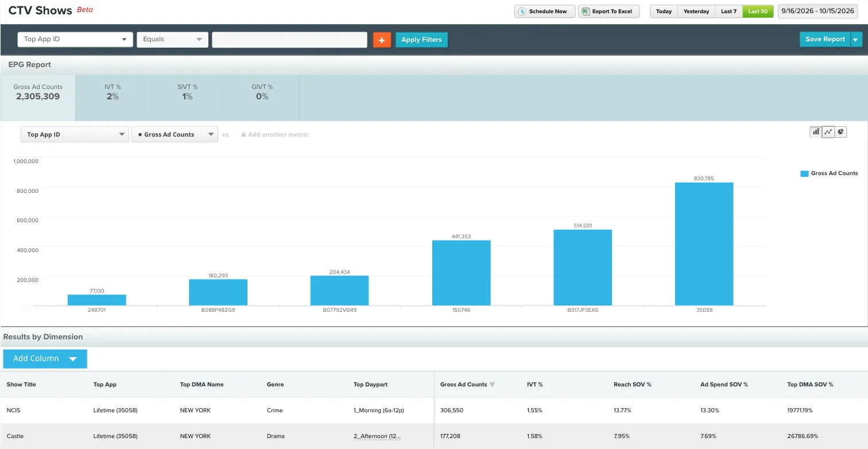Toggle the Gross Ad Counts legend swatch
This screenshot has width=868, height=449.
coord(804,173)
